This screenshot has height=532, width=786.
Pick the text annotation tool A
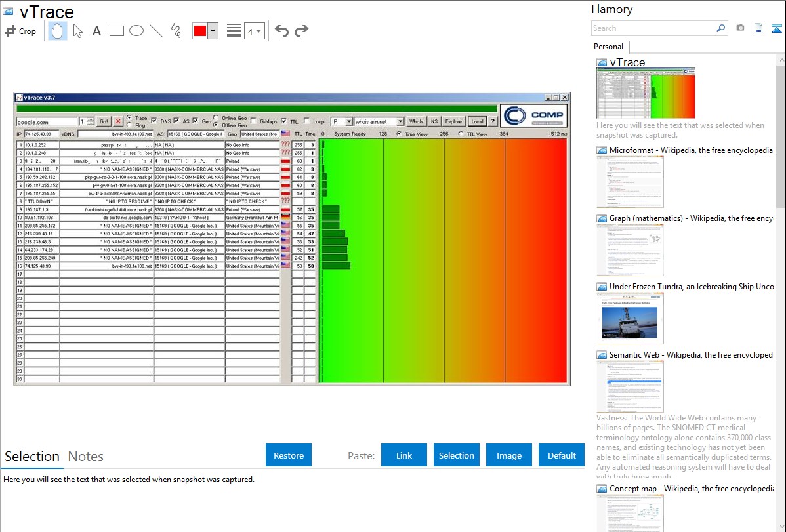pyautogui.click(x=96, y=31)
